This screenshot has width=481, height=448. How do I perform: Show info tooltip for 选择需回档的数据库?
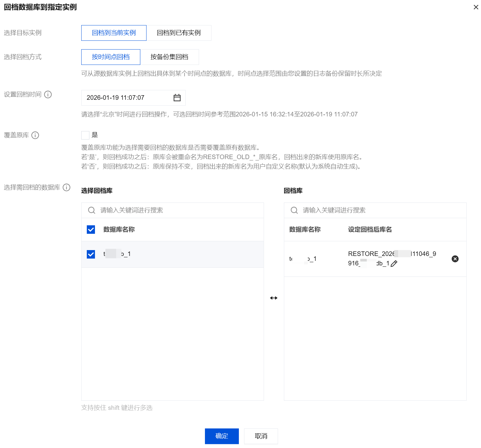coord(67,187)
